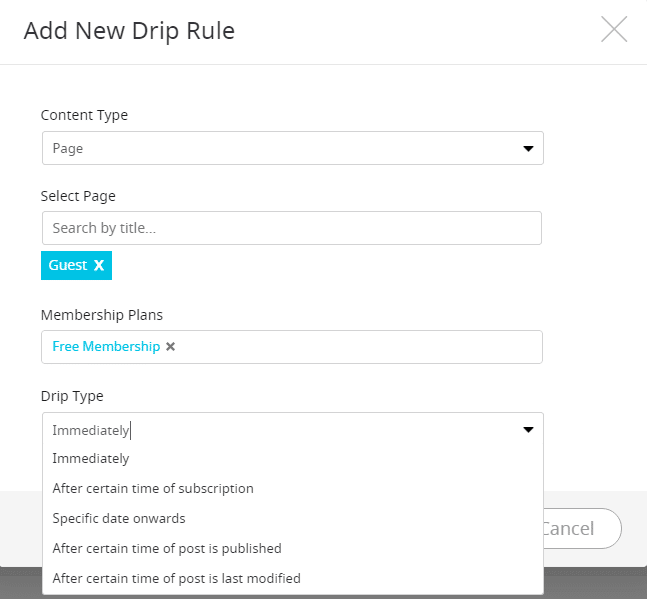Click the Membership Plans label
The width and height of the screenshot is (647, 599).
[x=102, y=315]
